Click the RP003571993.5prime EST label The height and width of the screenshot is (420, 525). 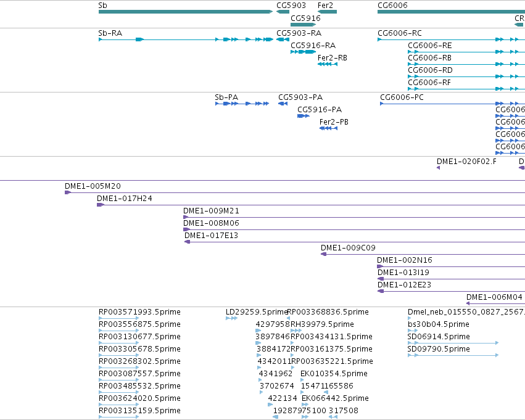click(139, 312)
